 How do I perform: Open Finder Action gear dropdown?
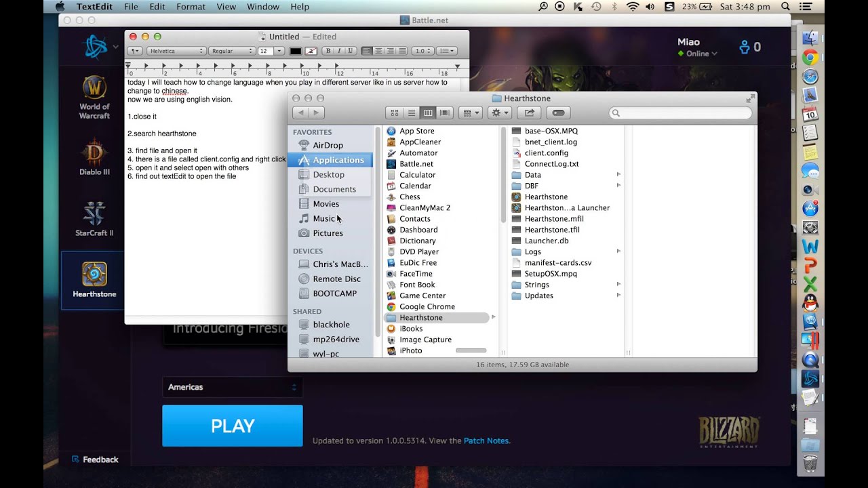point(500,113)
